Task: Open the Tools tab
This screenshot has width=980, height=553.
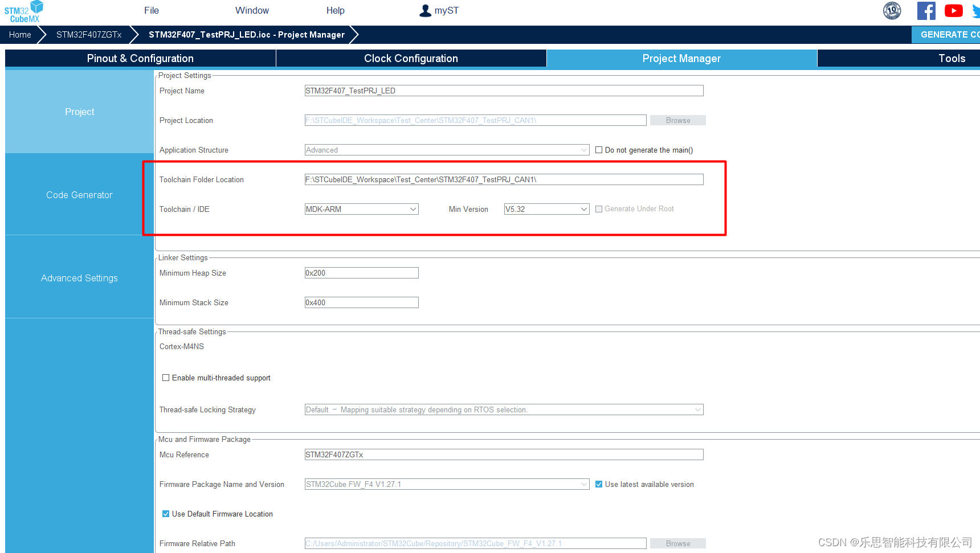Action: tap(952, 58)
